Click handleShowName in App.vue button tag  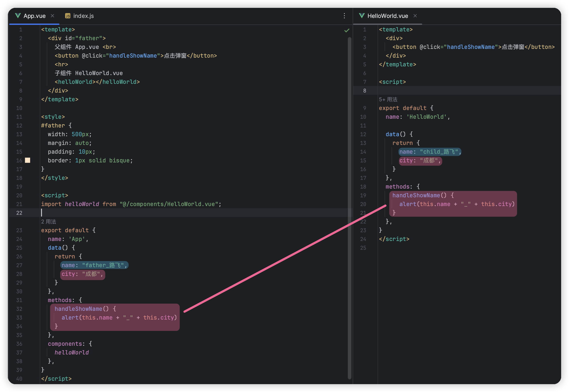133,56
